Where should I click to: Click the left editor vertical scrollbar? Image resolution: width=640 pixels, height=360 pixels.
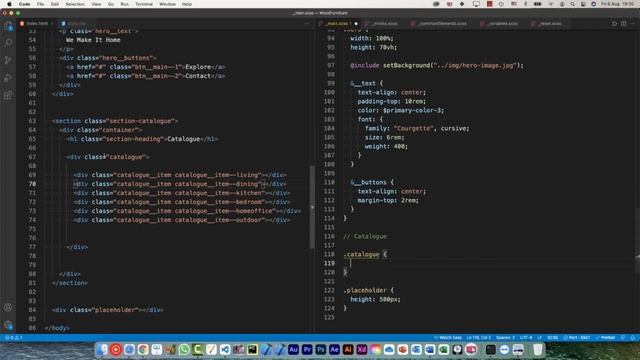coord(312,207)
